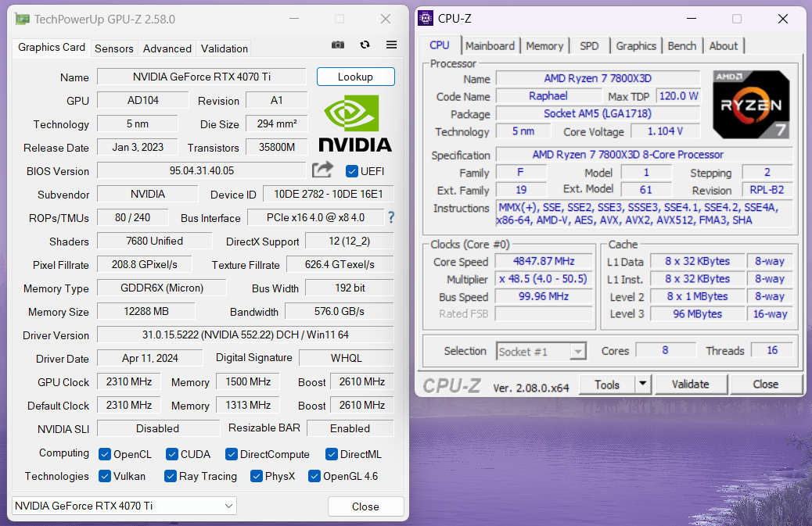
Task: Click the BIOS export share icon
Action: tap(322, 170)
